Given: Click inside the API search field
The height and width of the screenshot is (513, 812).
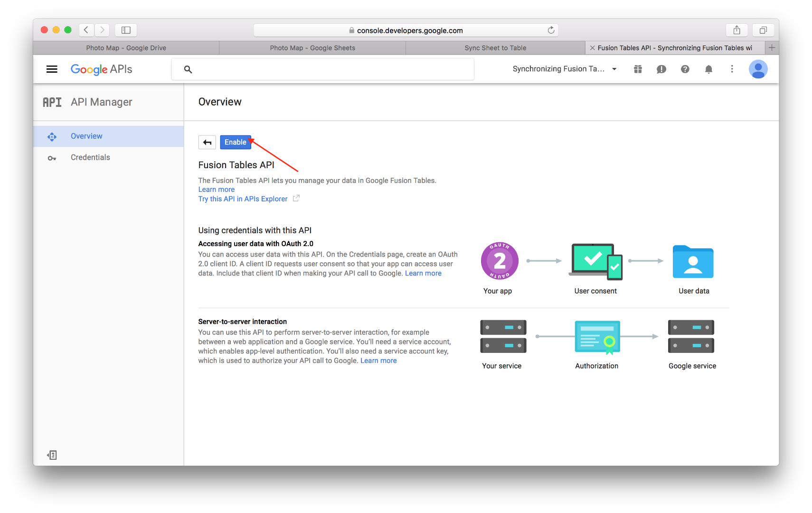Looking at the screenshot, I should 323,69.
